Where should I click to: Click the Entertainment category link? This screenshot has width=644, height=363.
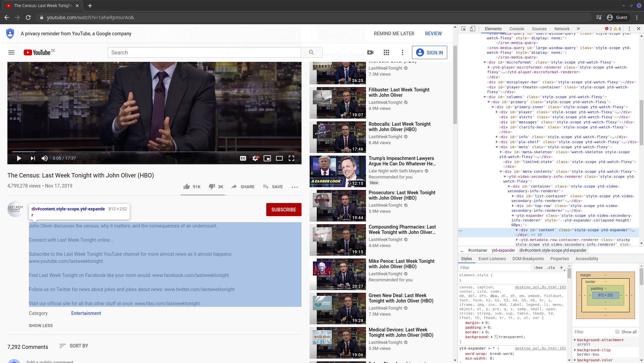[86, 313]
